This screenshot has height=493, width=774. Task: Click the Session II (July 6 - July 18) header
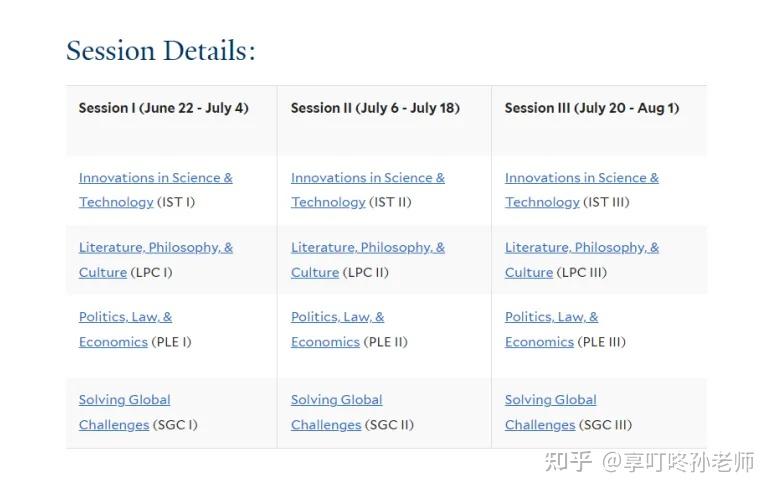pos(375,108)
